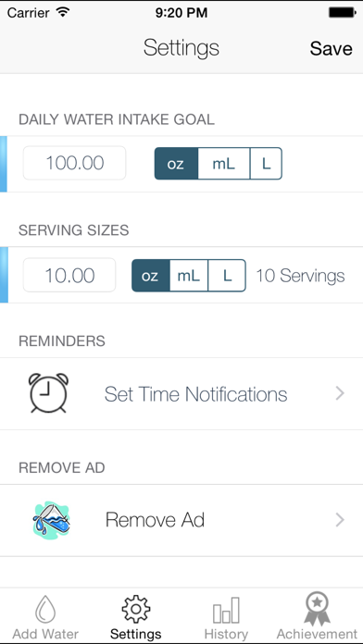
Task: Switch daily intake goal unit to L
Action: [x=266, y=164]
